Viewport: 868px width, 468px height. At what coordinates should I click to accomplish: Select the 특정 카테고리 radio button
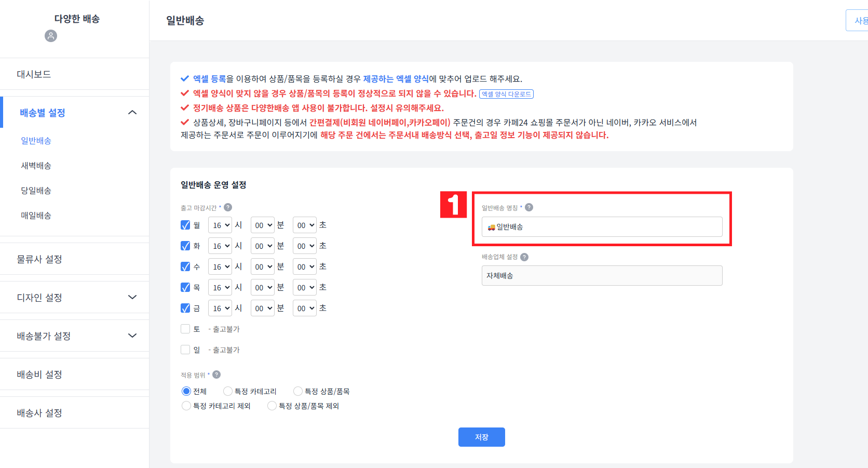pyautogui.click(x=227, y=391)
